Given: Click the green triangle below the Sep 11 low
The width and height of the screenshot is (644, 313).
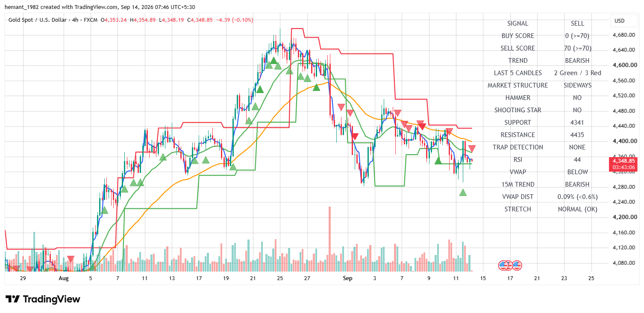Looking at the screenshot, I should click(x=463, y=193).
